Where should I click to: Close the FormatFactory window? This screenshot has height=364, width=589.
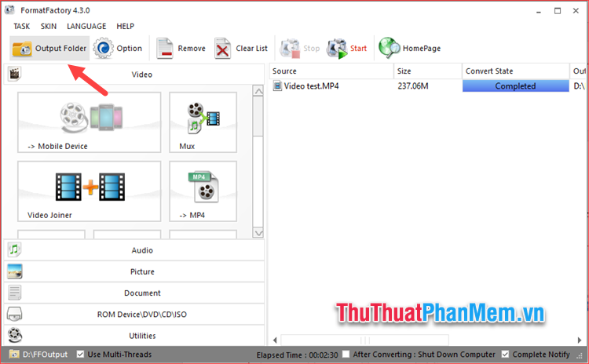[x=576, y=11]
